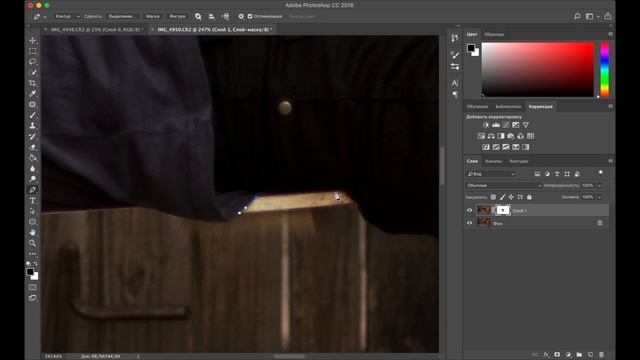
Task: Open the path alignment icon in options bar
Action: click(211, 16)
